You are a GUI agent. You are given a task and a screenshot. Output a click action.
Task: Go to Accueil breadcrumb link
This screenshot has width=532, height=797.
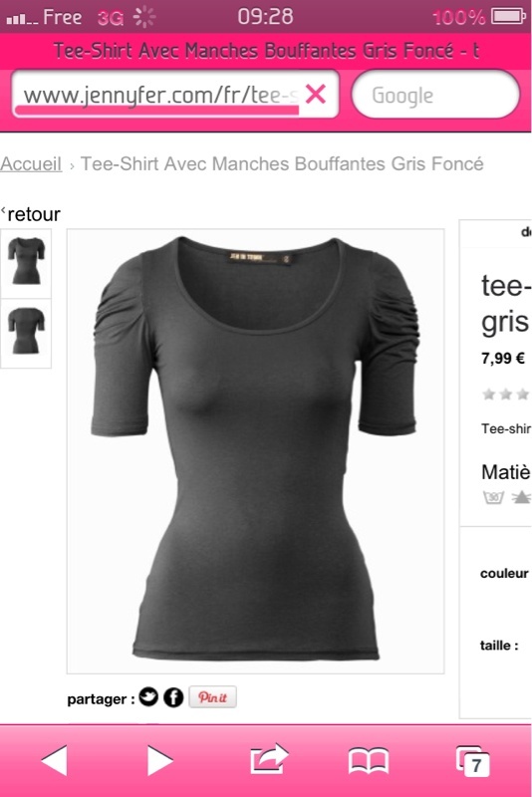[31, 163]
